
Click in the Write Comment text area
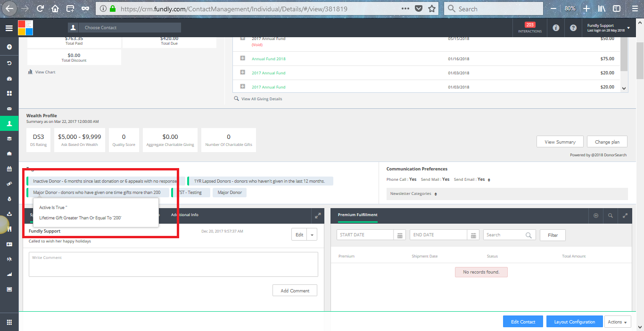point(173,264)
